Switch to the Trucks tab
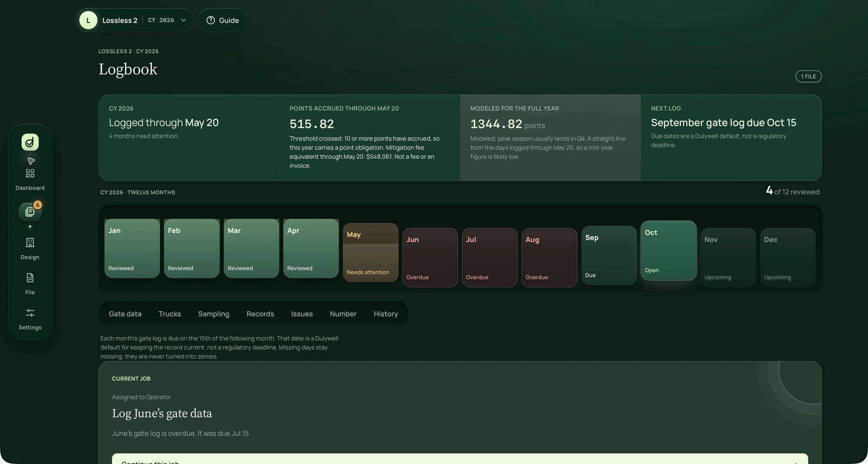The height and width of the screenshot is (464, 868). [x=170, y=314]
